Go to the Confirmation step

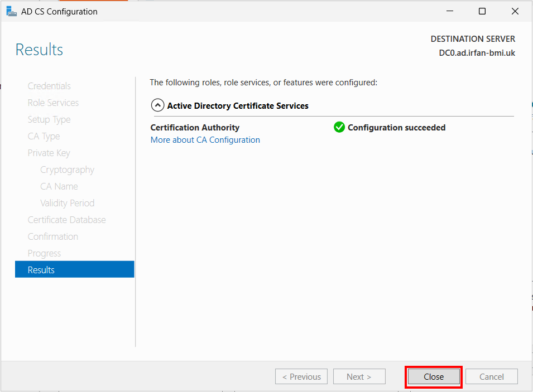(52, 236)
